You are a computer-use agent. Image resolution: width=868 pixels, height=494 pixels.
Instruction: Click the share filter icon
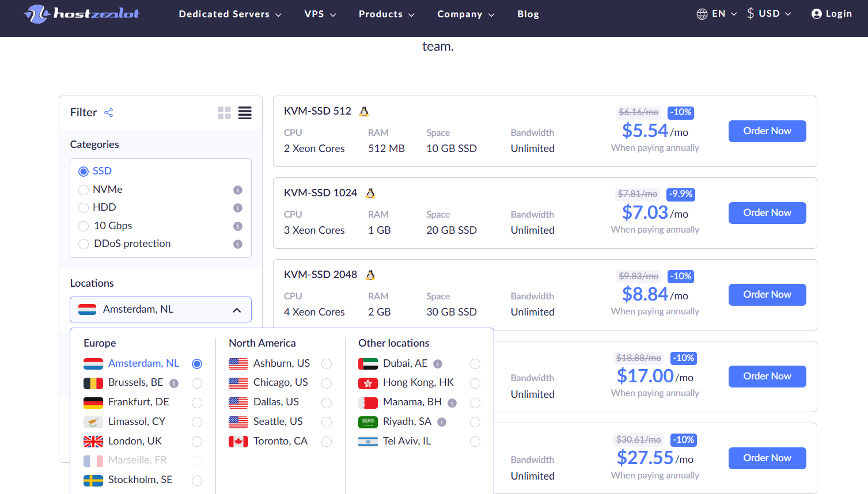tap(108, 112)
